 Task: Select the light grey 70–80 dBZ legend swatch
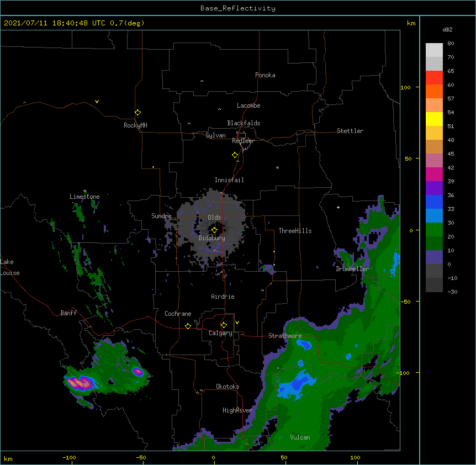pyautogui.click(x=434, y=50)
